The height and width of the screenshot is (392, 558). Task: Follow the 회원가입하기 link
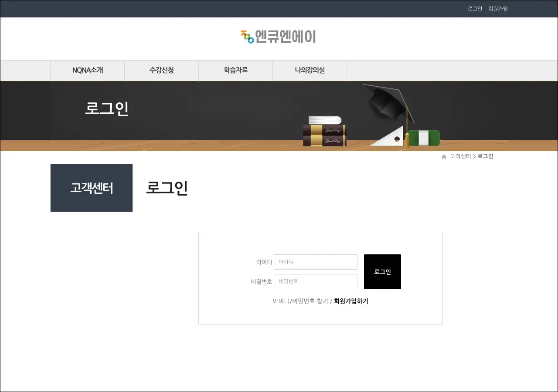coord(351,301)
